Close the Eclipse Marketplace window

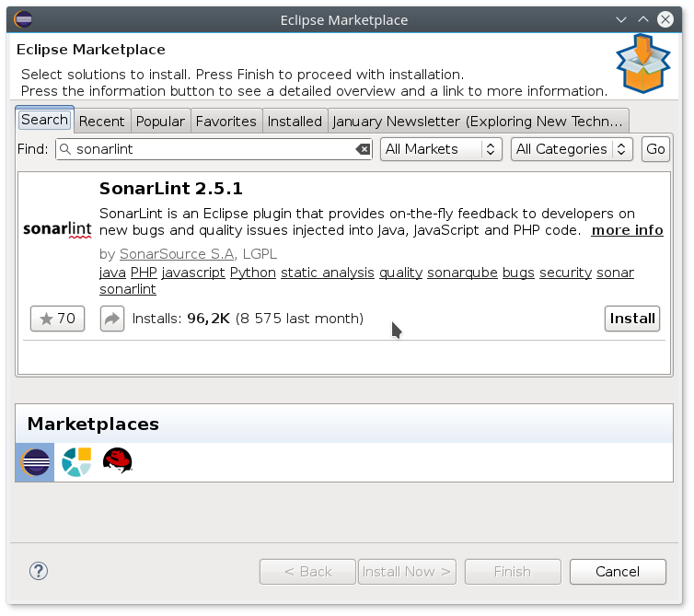[665, 19]
